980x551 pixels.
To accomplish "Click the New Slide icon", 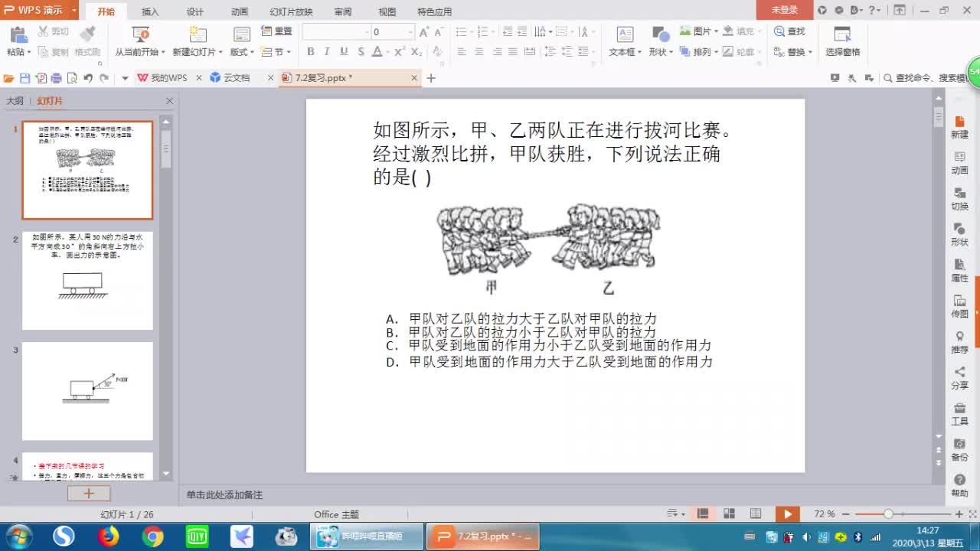I will [x=198, y=34].
